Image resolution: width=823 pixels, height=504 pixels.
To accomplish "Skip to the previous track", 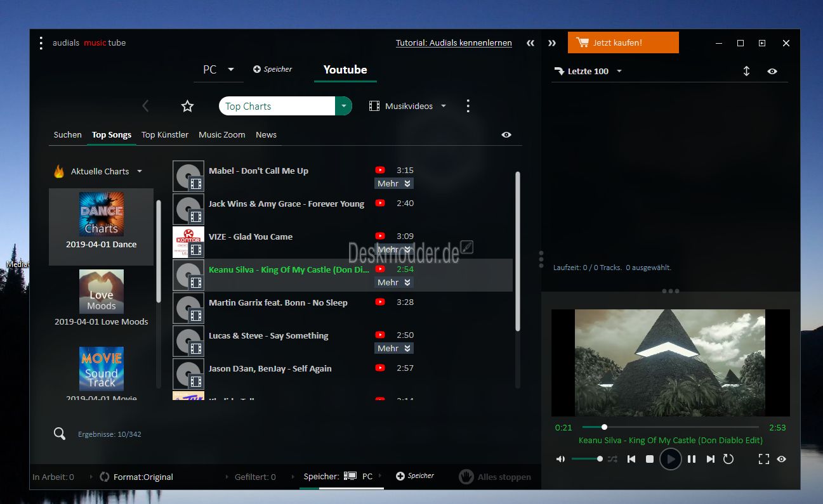I will 631,459.
